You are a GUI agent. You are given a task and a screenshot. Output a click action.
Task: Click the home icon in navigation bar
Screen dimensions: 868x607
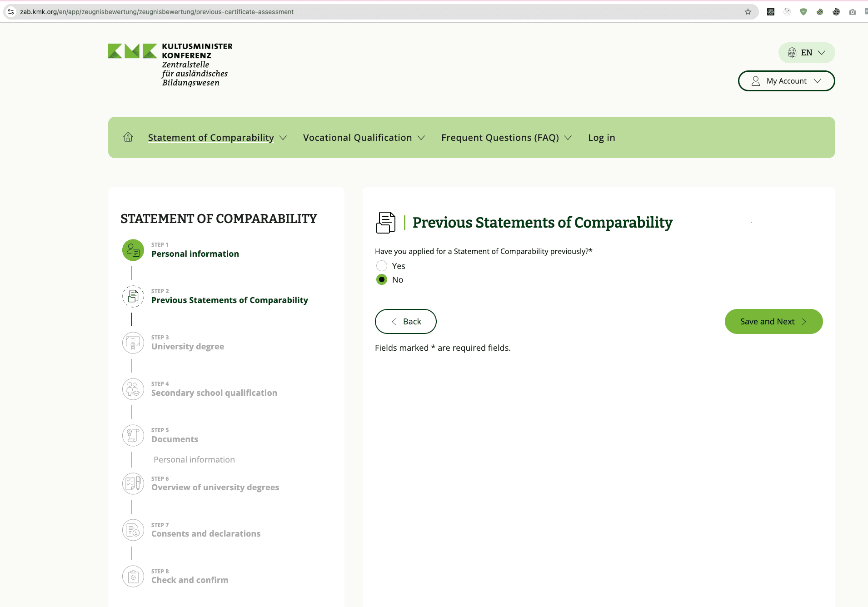coord(128,137)
